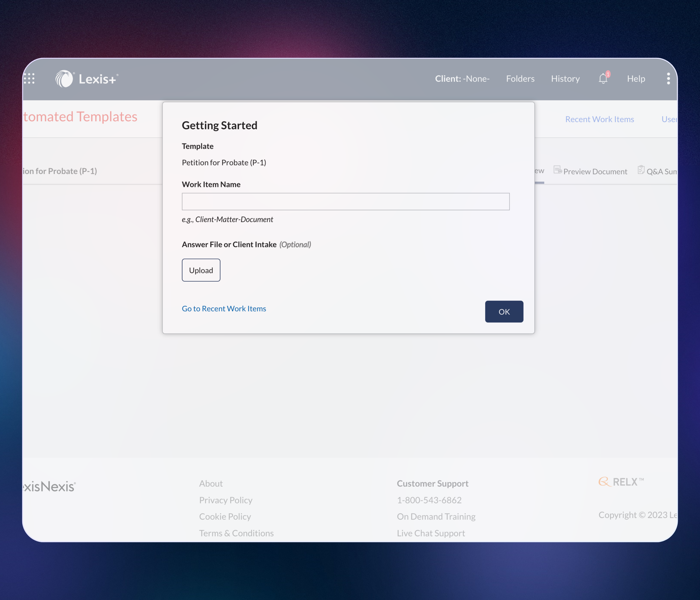Click the Automated Templates page heading
The image size is (700, 600).
[x=80, y=117]
